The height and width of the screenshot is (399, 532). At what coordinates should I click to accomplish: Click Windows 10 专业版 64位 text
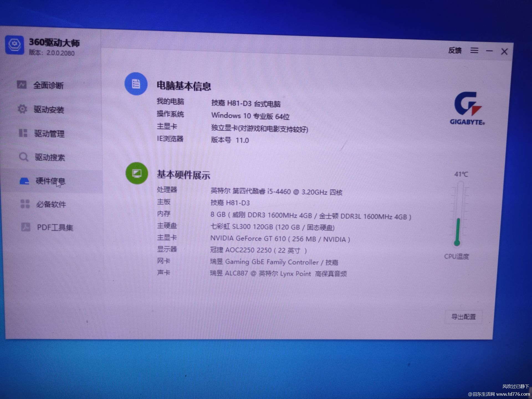click(x=250, y=116)
